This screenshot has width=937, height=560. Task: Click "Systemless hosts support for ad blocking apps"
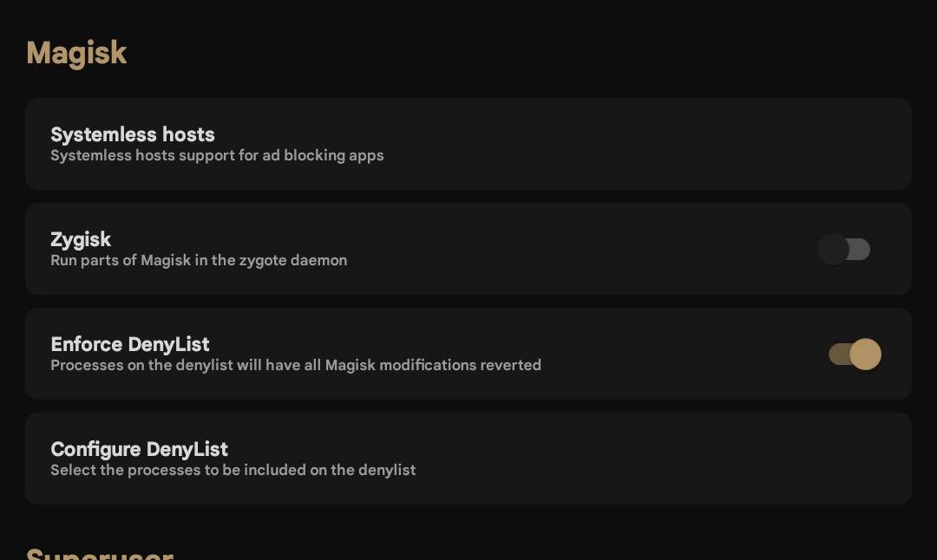[217, 156]
